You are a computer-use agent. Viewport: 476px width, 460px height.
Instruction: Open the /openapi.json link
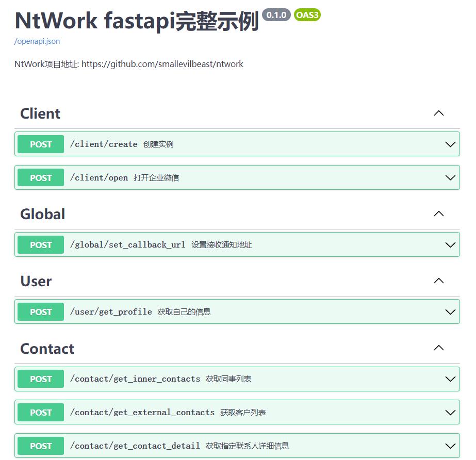point(37,41)
